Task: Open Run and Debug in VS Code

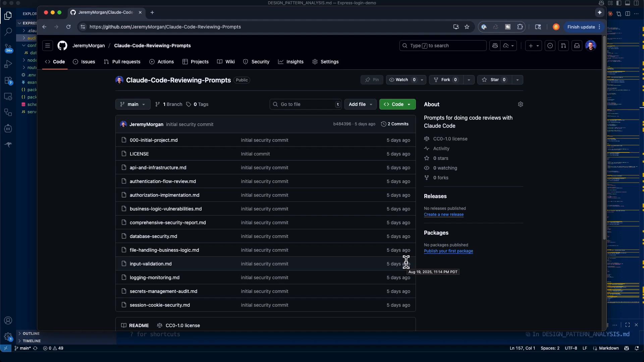Action: pos(8,64)
